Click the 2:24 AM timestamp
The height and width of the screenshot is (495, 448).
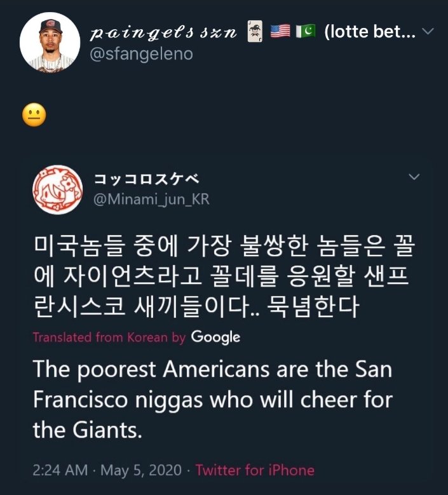pyautogui.click(x=60, y=470)
